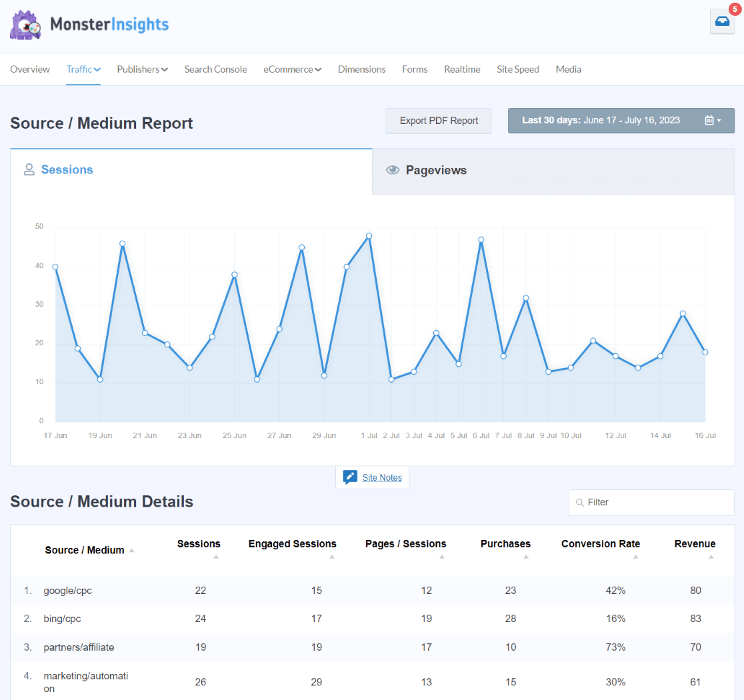Viewport: 744px width, 700px height.
Task: Open the inbox icon with notification badge 5
Action: (x=722, y=22)
